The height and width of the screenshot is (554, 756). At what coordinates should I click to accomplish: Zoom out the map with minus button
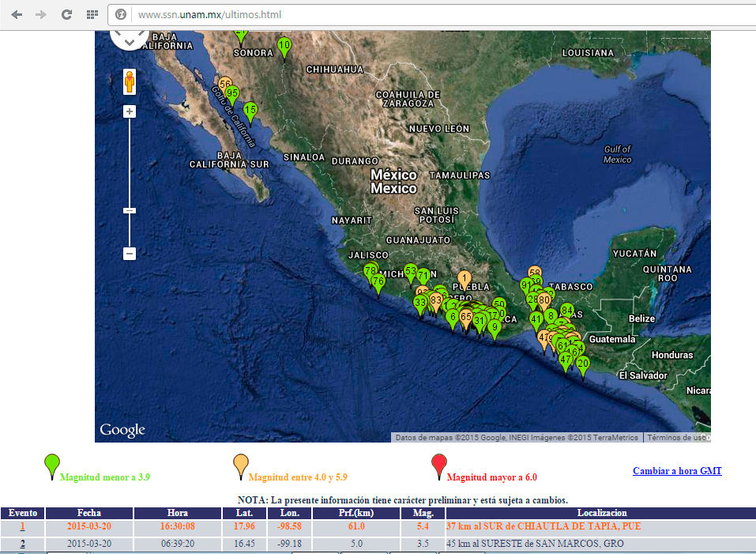point(130,254)
